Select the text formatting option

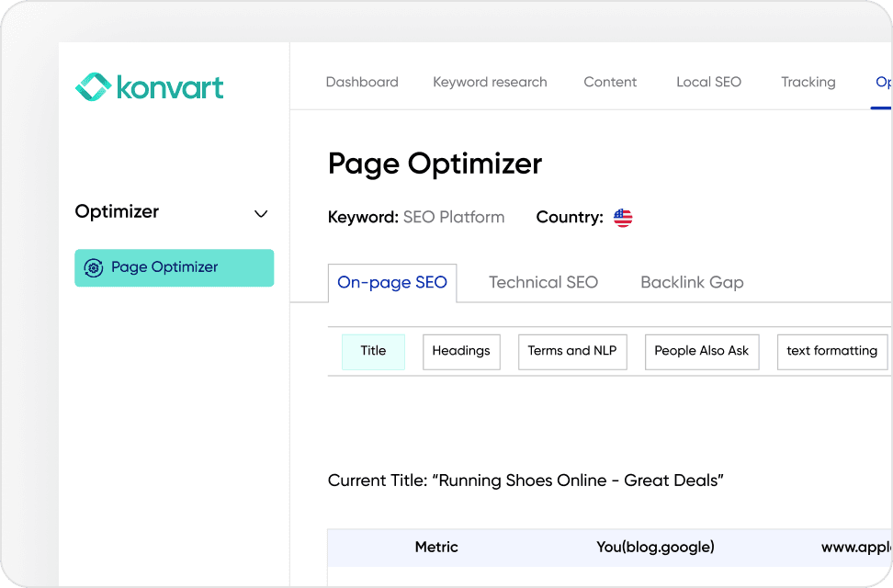pos(831,351)
